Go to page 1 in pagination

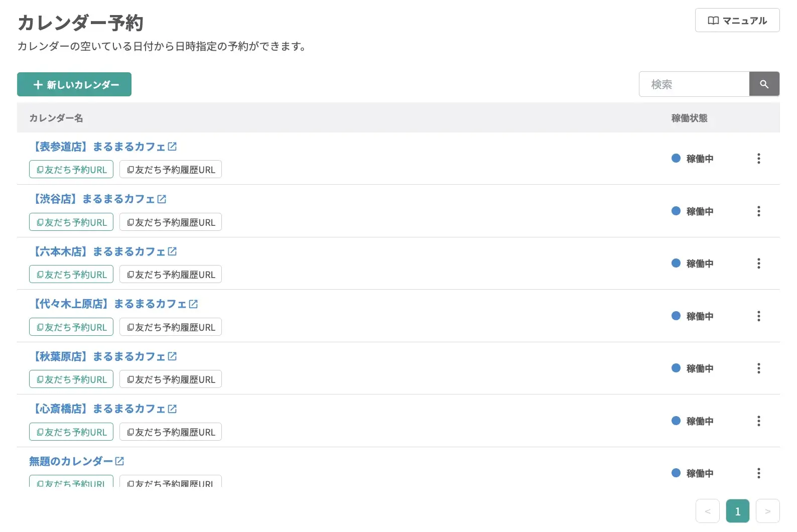pos(737,511)
